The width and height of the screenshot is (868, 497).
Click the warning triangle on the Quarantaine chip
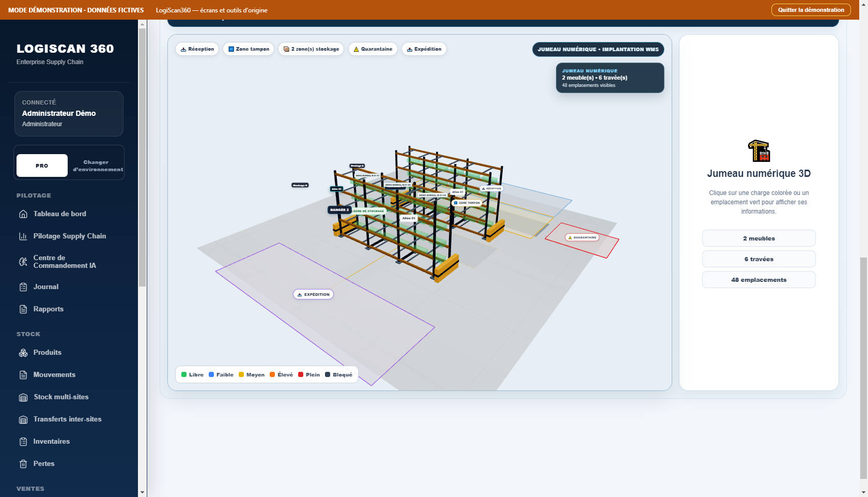pyautogui.click(x=356, y=49)
